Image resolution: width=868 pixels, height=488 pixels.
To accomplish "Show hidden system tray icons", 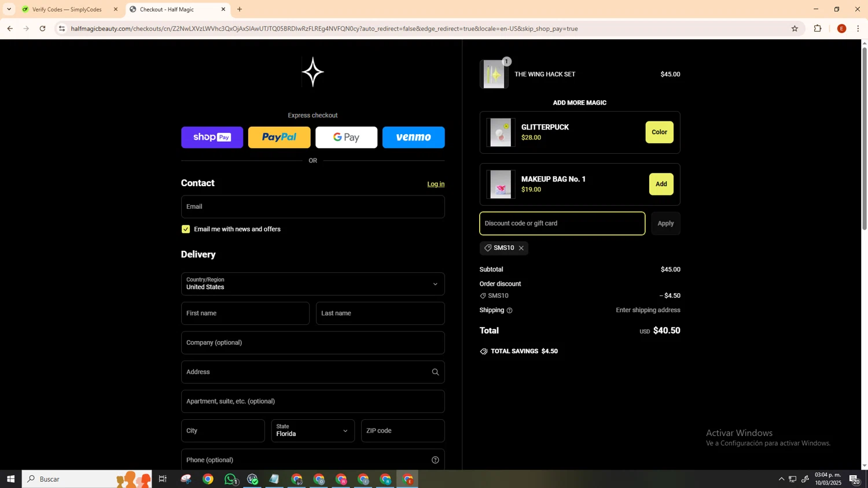I will click(781, 479).
